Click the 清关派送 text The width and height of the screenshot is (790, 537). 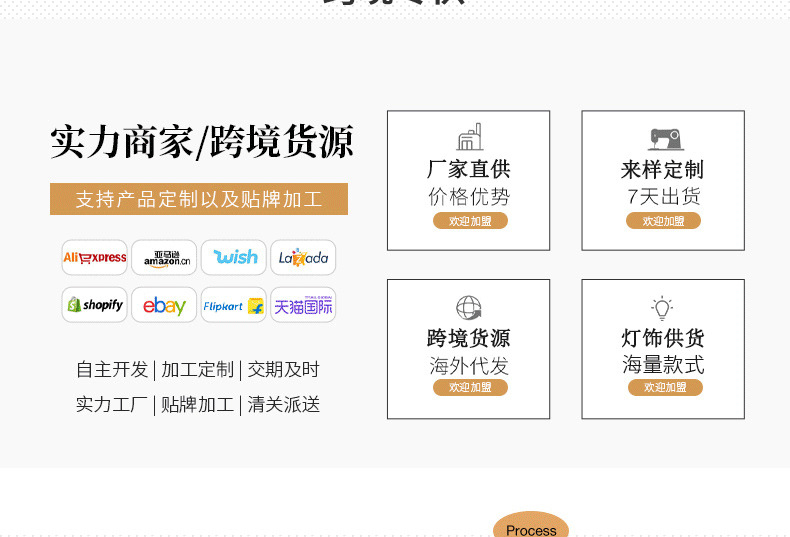coord(284,405)
